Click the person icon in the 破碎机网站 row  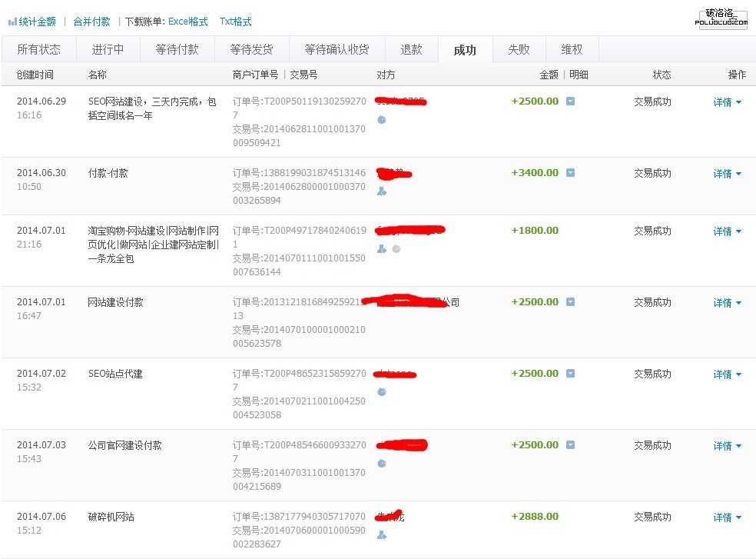click(382, 535)
